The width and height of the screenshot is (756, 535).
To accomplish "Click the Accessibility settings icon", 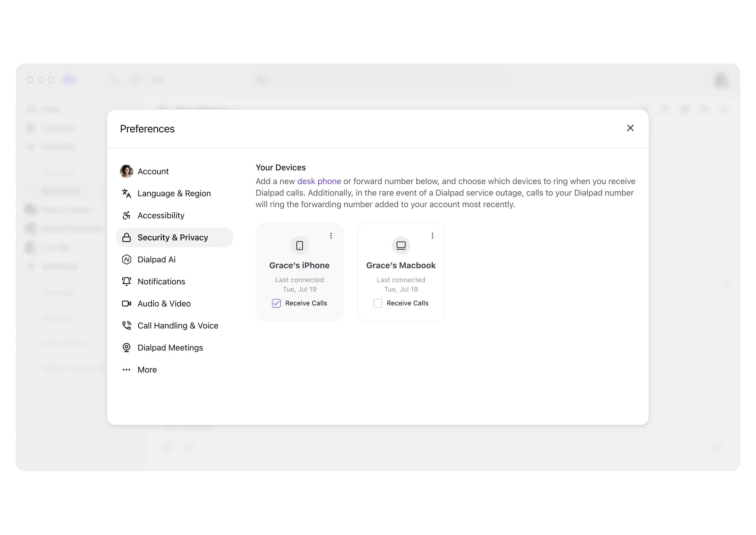I will tap(126, 215).
